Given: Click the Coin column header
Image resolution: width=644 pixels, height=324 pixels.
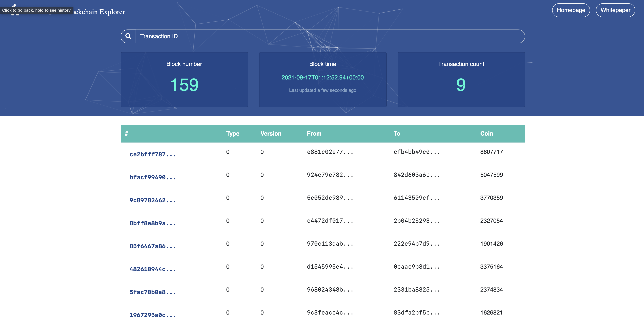Looking at the screenshot, I should 487,134.
